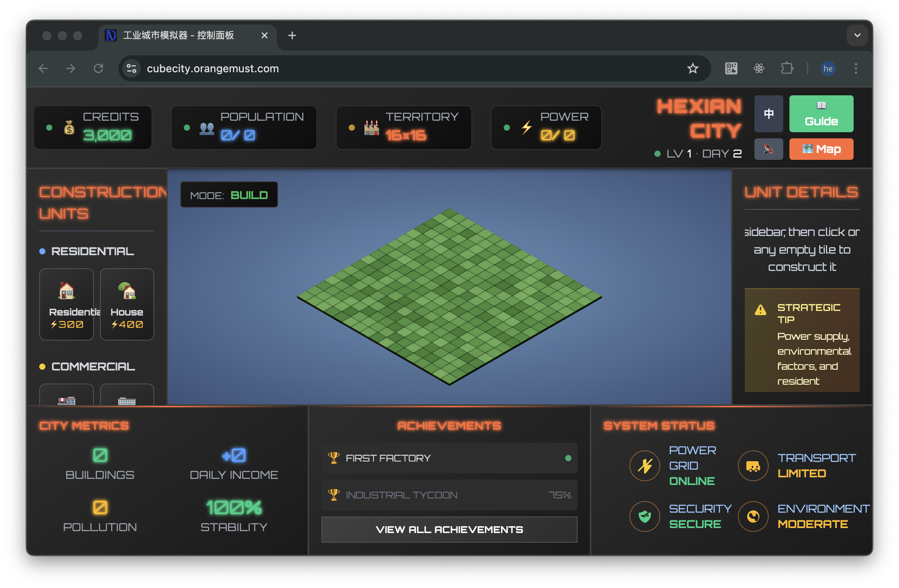Click View All Achievements button
This screenshot has width=899, height=588.
pos(449,529)
